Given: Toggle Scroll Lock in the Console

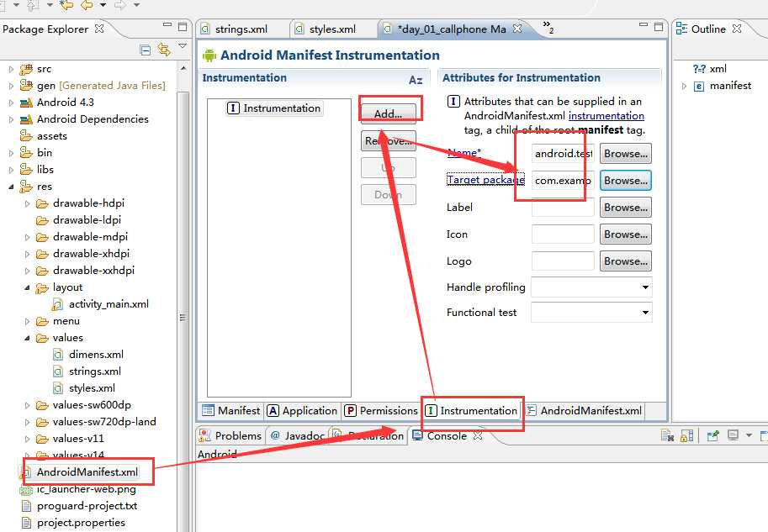Looking at the screenshot, I should coord(686,435).
